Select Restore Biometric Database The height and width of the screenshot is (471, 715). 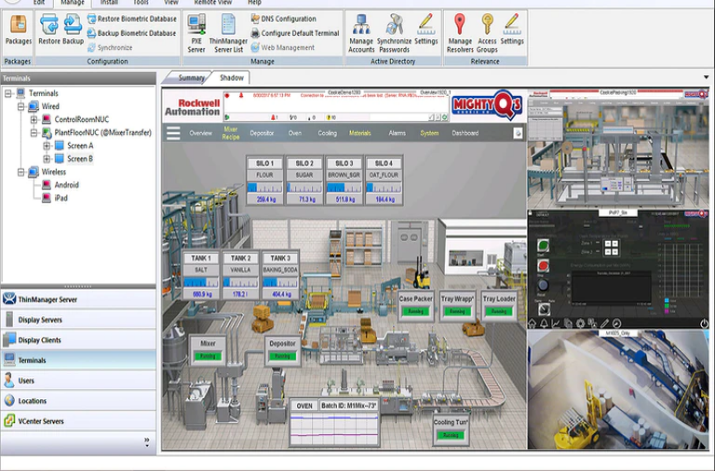(132, 19)
